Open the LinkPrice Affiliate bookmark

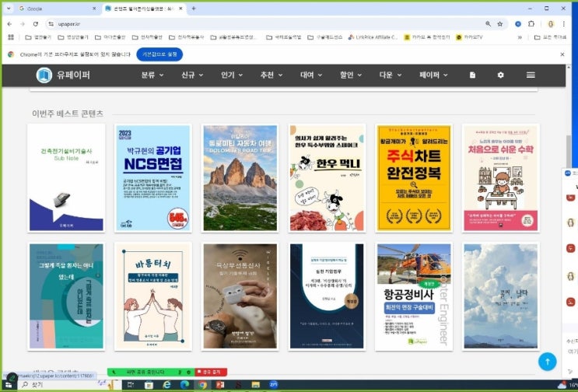click(373, 37)
